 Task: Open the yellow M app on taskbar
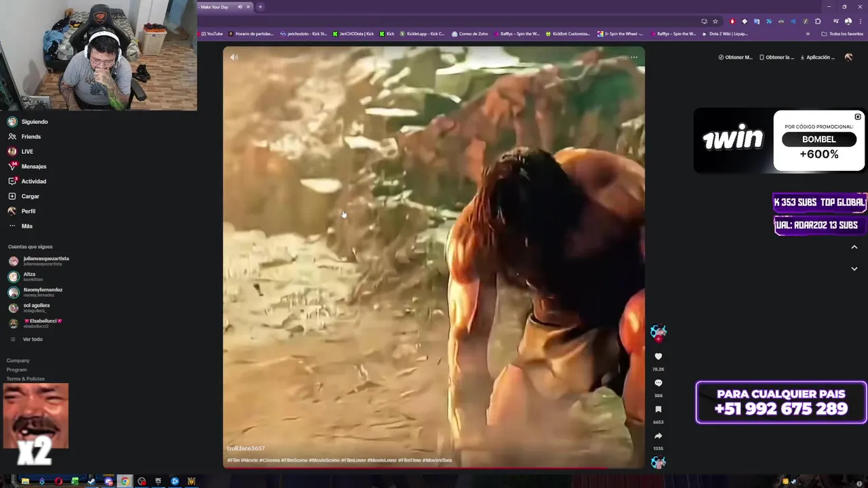(x=191, y=481)
